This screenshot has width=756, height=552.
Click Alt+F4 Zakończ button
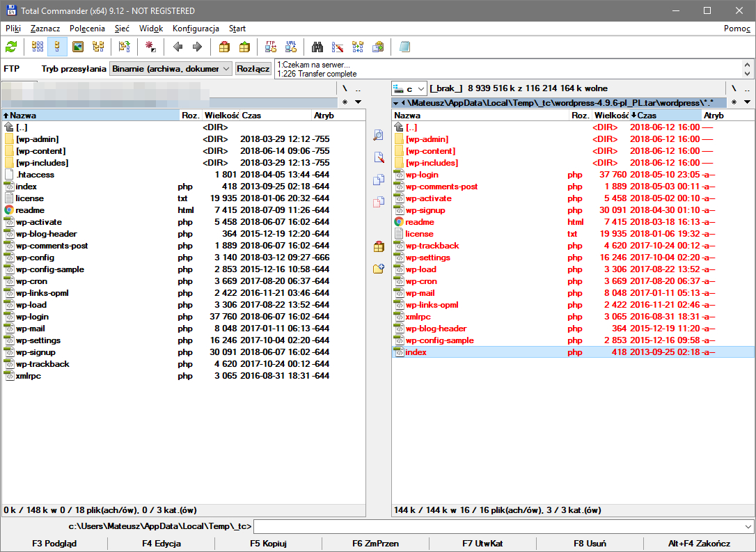pos(699,544)
